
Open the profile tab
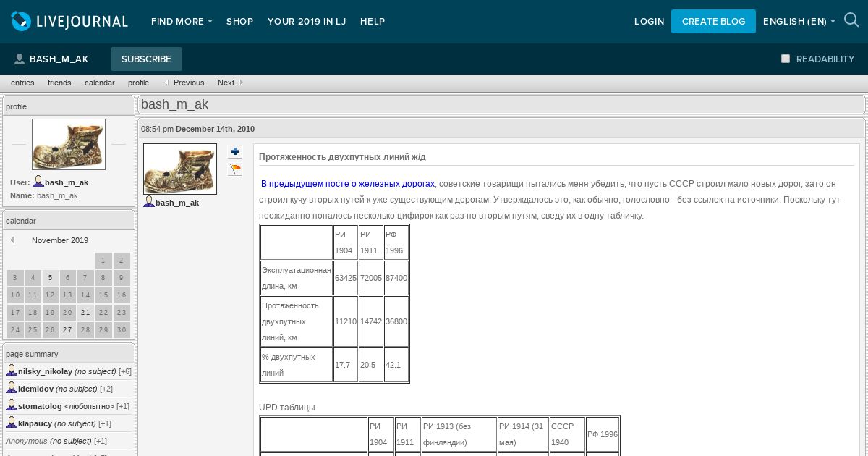[138, 83]
